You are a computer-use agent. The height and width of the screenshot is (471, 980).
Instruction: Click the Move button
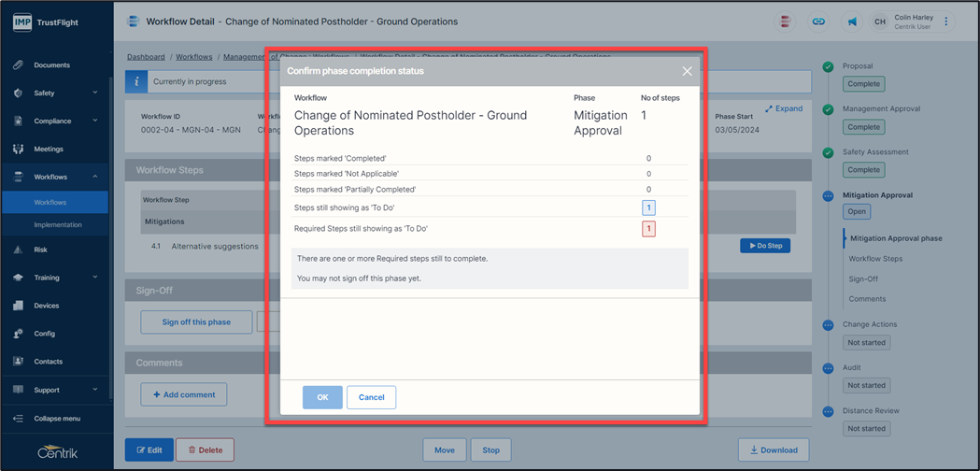(445, 450)
